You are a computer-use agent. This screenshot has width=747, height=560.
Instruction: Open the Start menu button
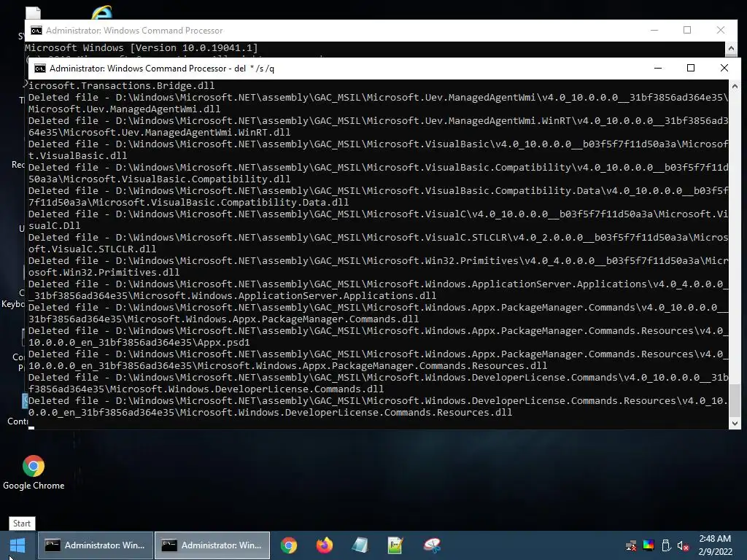[x=18, y=545]
